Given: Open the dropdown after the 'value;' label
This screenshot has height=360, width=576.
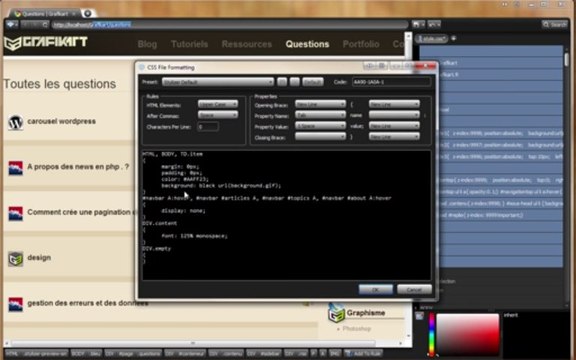Looking at the screenshot, I should [394, 126].
